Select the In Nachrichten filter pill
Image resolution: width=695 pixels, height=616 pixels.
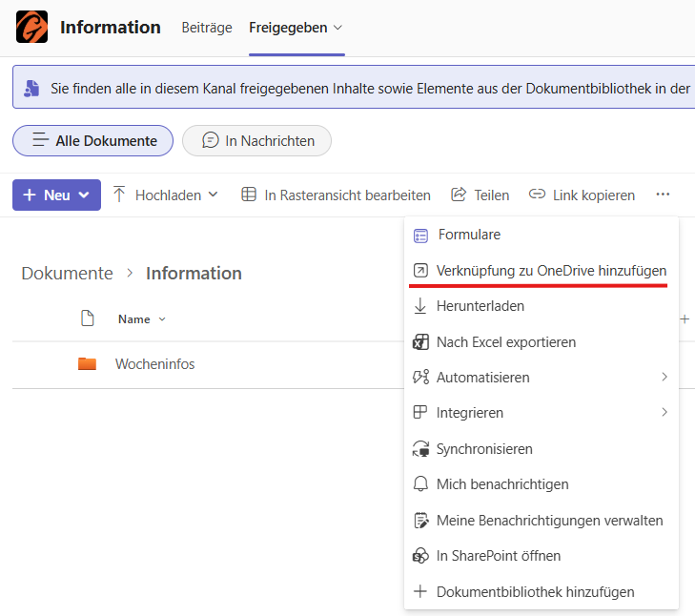pos(256,140)
